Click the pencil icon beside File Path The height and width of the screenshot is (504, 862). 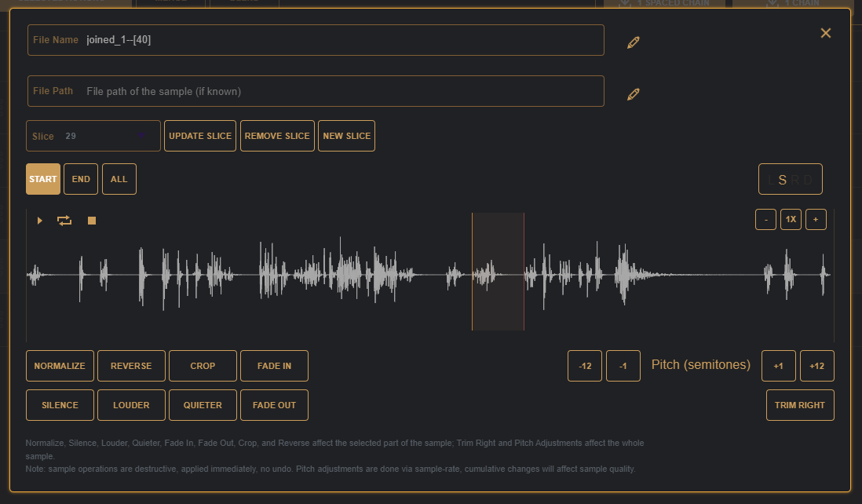pos(634,94)
